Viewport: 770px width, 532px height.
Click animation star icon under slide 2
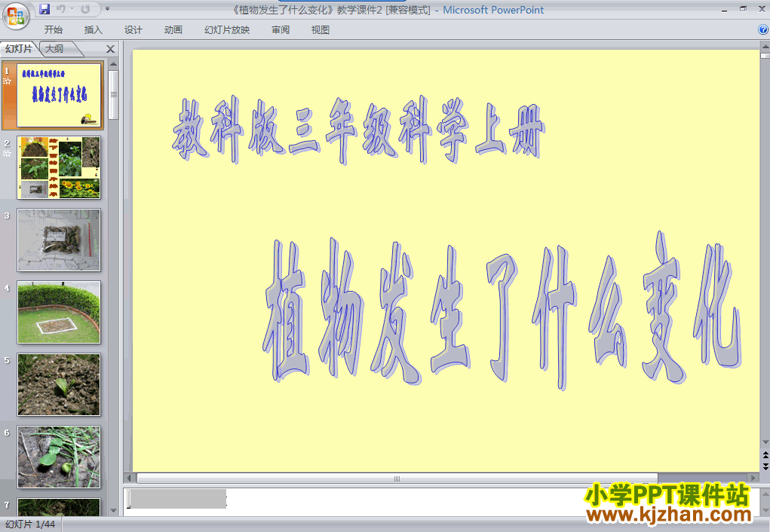7,154
